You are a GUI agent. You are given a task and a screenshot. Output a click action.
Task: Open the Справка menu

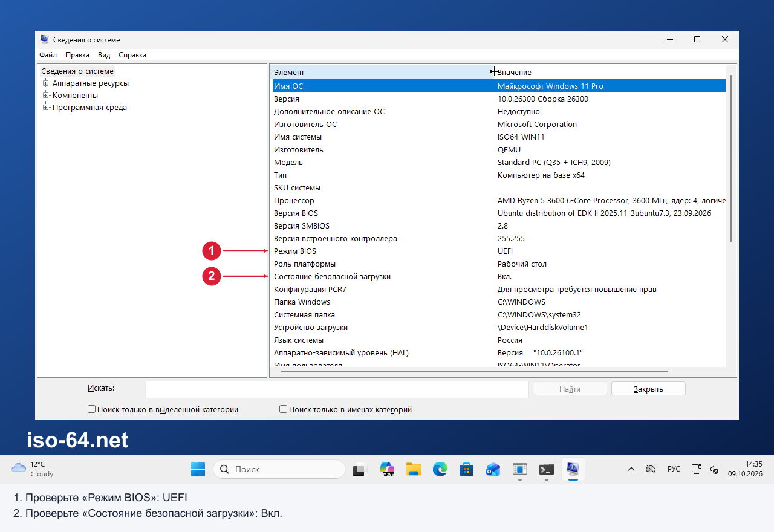(132, 55)
